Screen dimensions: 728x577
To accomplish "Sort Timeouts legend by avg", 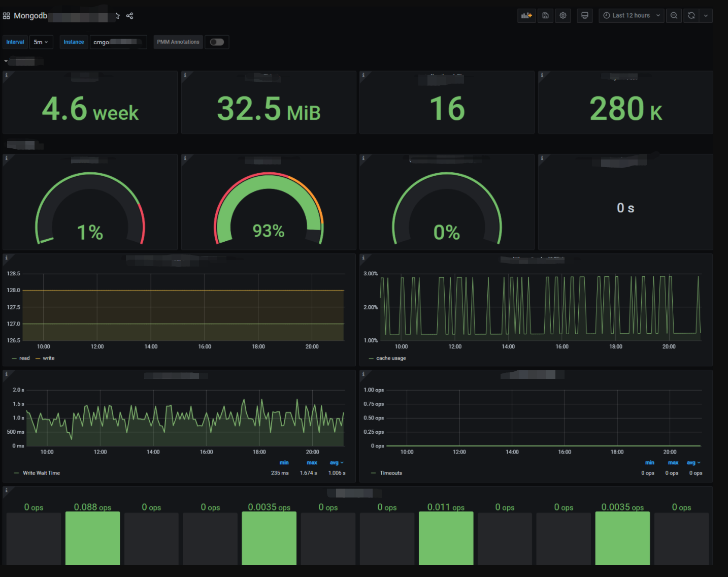I will point(692,463).
